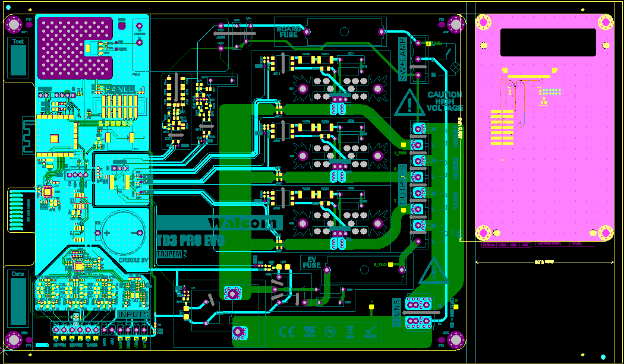Click the SW+LAMP connector label
This screenshot has width=624, height=364.
click(x=403, y=59)
